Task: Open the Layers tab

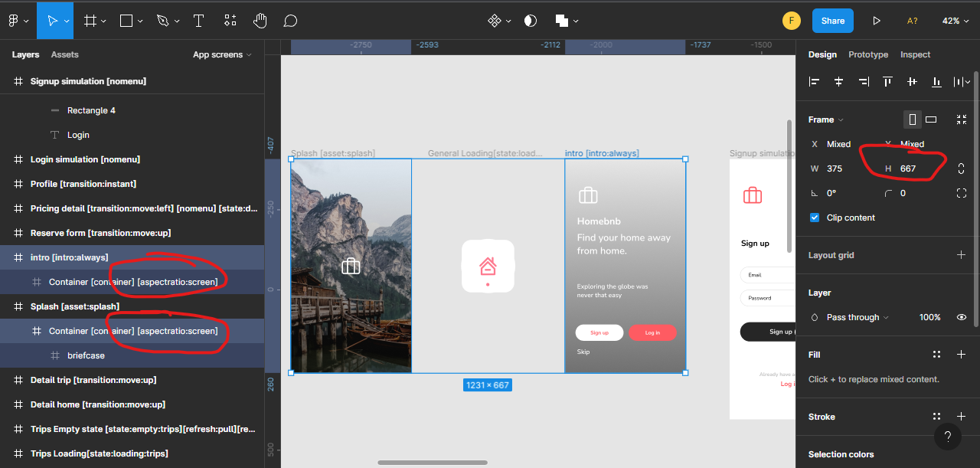Action: tap(25, 54)
